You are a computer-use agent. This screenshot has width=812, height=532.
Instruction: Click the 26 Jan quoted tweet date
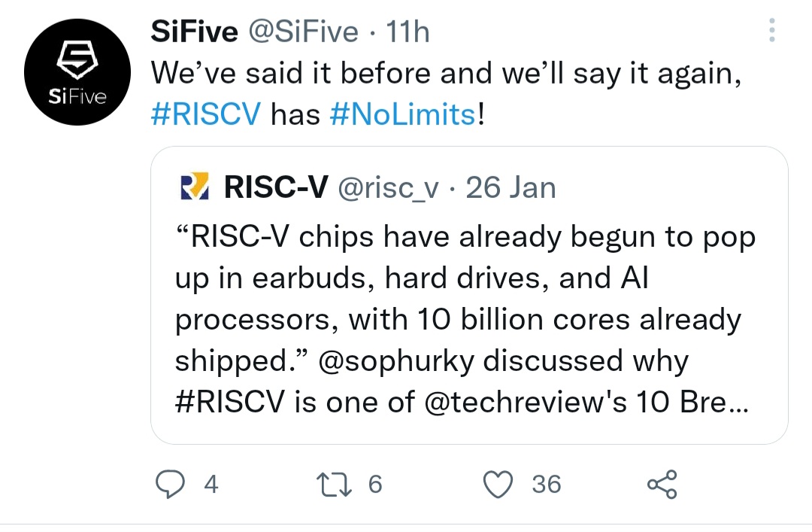click(511, 187)
